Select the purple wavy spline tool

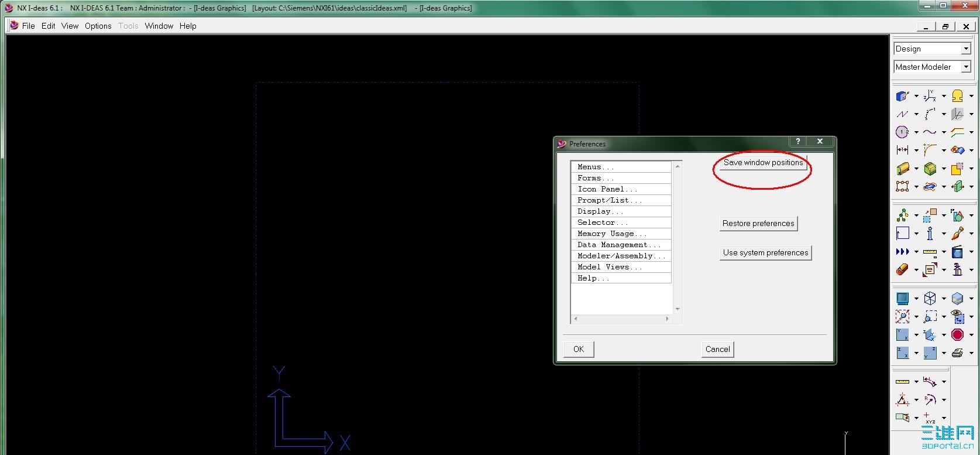930,132
